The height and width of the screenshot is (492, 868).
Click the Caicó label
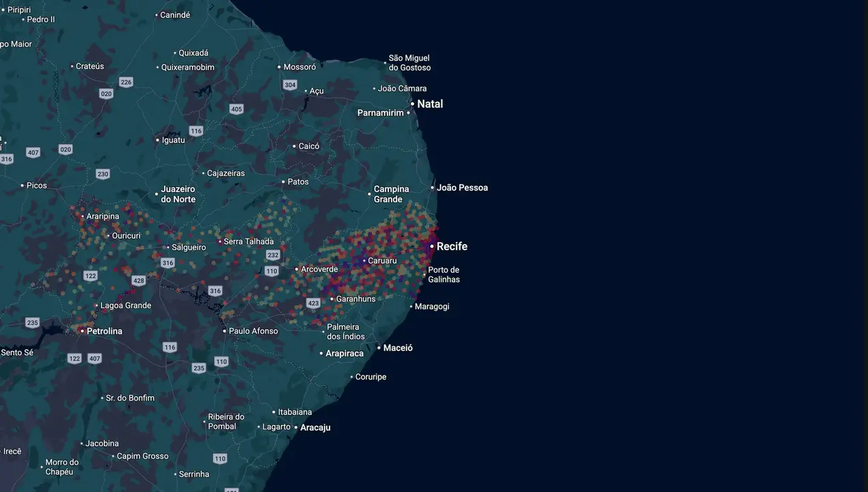309,146
